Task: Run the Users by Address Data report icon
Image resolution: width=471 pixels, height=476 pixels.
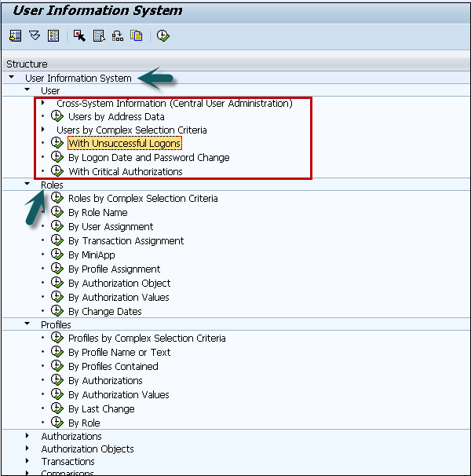Action: pyautogui.click(x=57, y=116)
